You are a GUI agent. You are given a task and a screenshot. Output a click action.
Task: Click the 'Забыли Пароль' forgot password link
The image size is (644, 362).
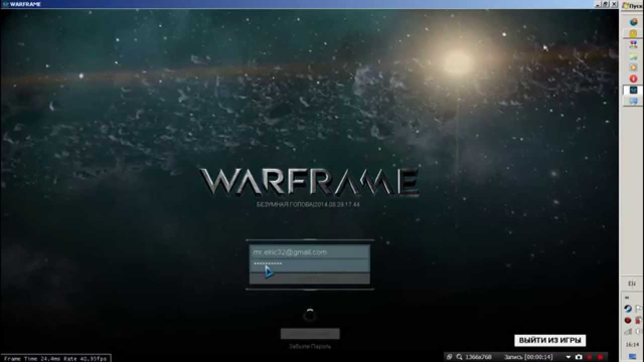[x=310, y=346]
